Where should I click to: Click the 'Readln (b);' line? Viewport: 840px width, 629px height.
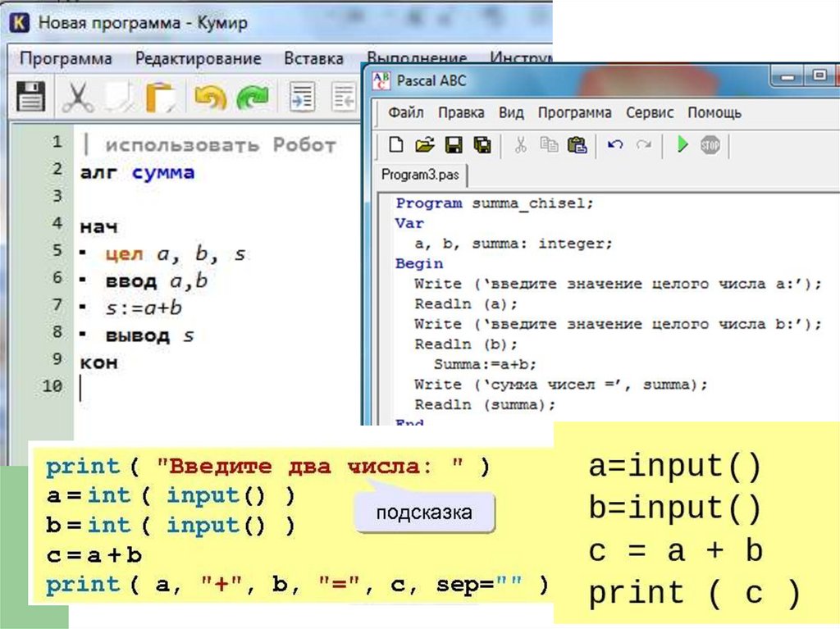coord(466,344)
